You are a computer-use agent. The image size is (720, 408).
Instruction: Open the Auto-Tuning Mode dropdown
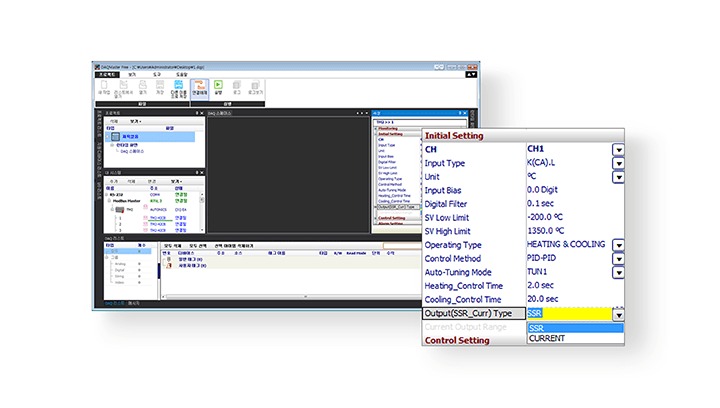click(619, 272)
